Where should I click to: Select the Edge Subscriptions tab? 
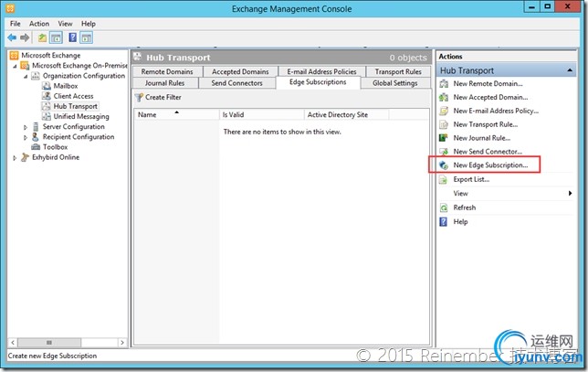[318, 82]
